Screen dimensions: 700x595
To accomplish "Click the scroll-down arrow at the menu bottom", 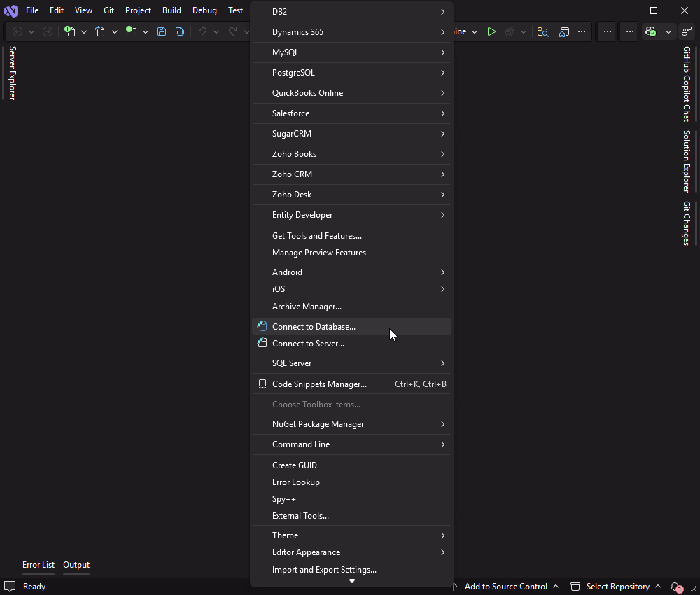I will click(351, 580).
